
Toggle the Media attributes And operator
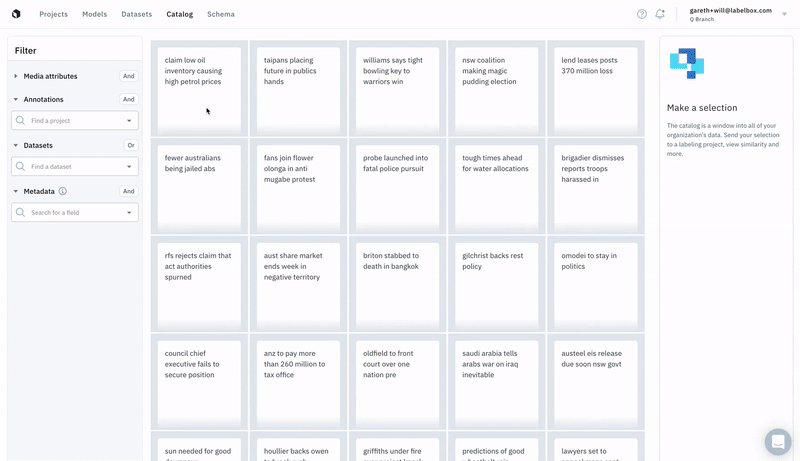coord(129,76)
